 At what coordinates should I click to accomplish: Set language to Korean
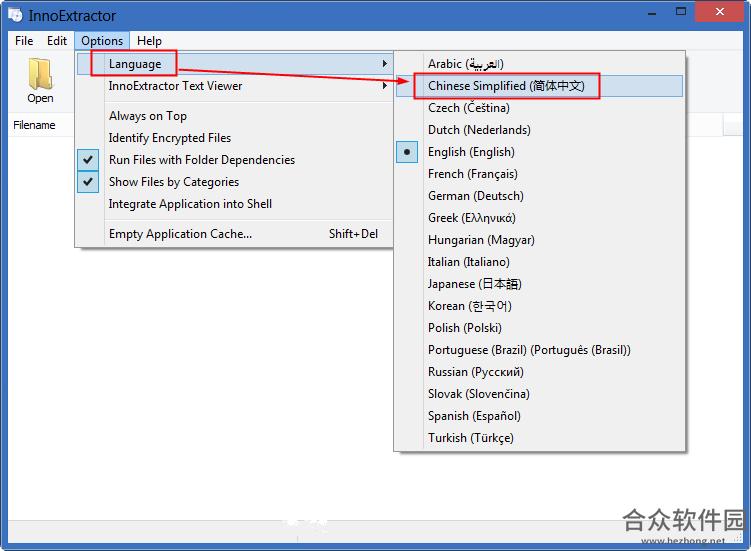tap(539, 306)
